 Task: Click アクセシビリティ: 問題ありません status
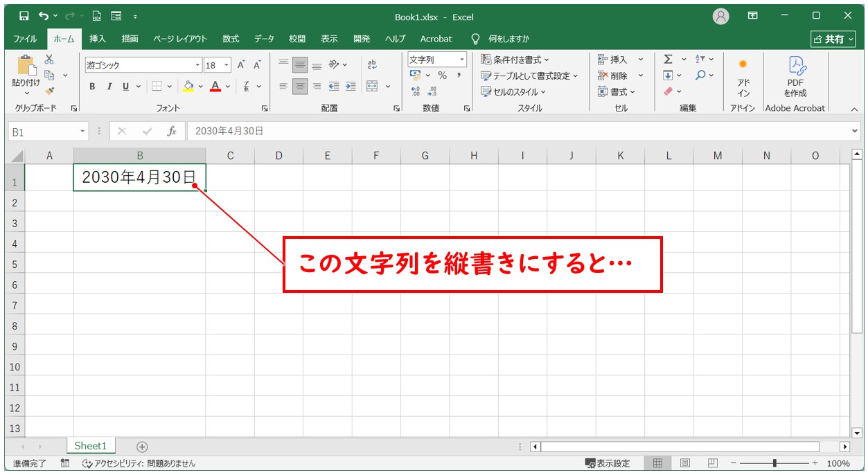(139, 463)
